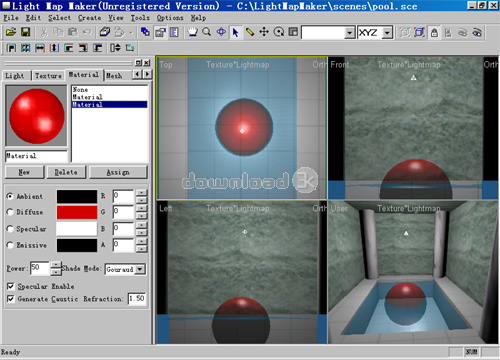The image size is (500, 360).
Task: Uncheck Generate Caustic option
Action: coord(11,299)
